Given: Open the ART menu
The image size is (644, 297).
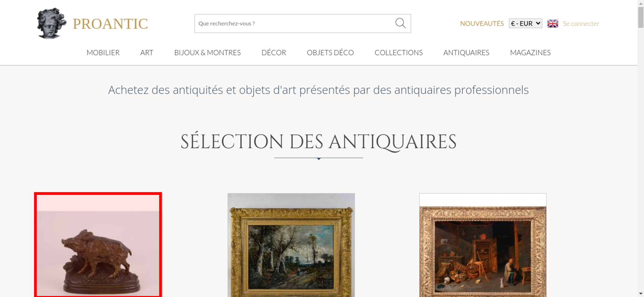Looking at the screenshot, I should point(147,52).
